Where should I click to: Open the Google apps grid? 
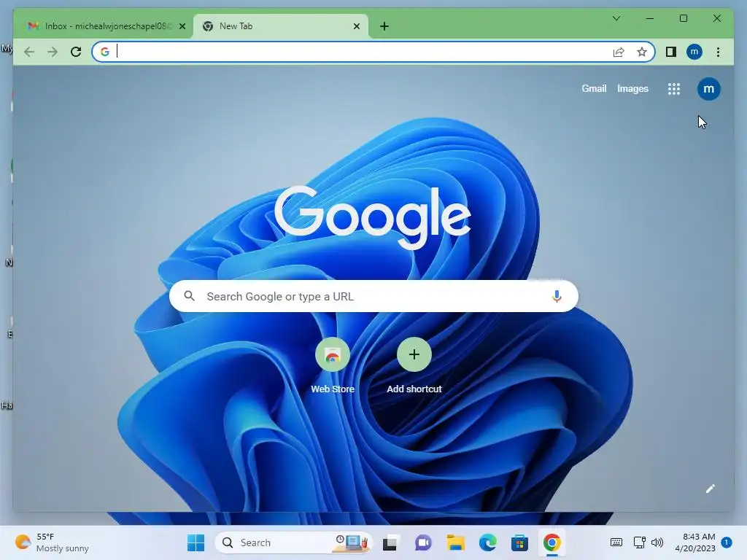point(673,89)
